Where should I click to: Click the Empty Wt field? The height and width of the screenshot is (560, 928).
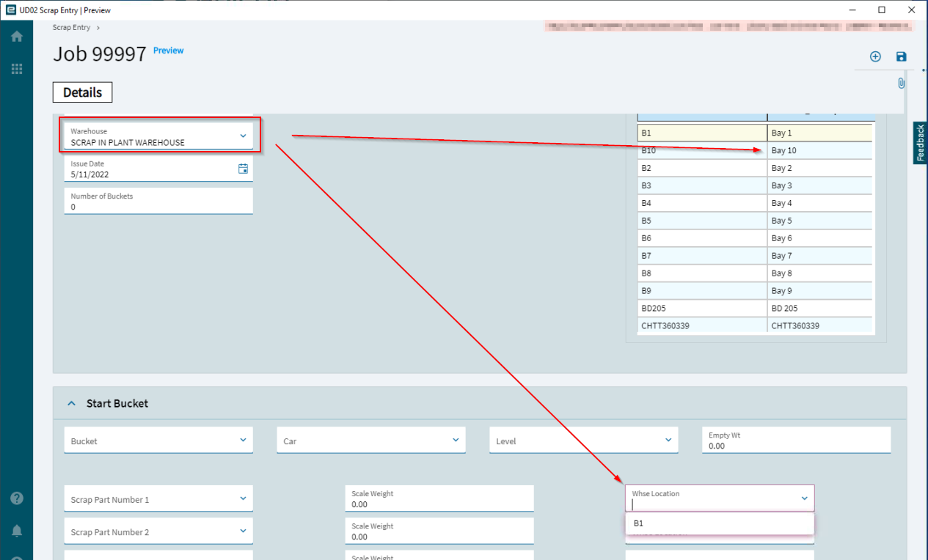pos(797,441)
